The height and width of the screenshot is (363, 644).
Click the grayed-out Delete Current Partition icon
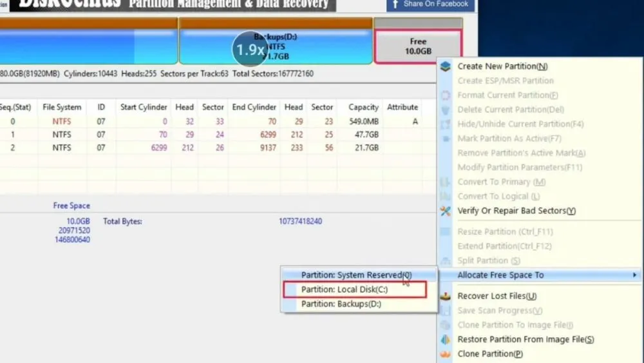446,110
